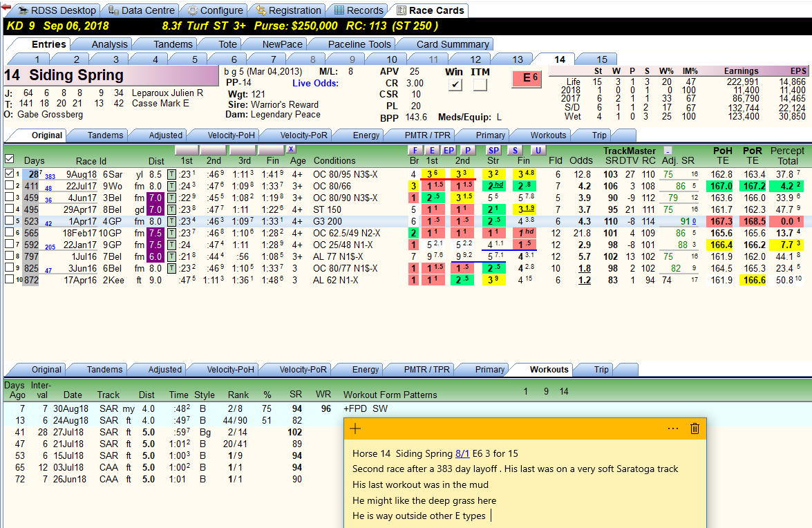The image size is (812, 528).
Task: Open the Data Centre tab
Action: (141, 10)
